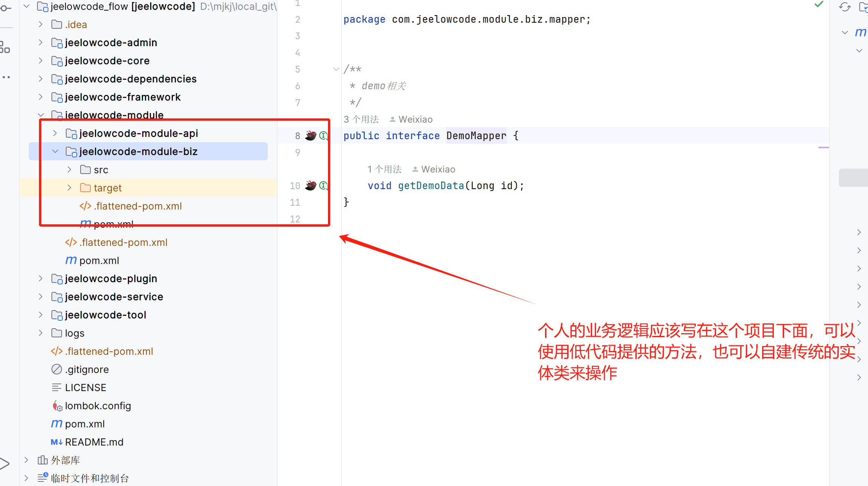This screenshot has width=868, height=486.
Task: Click the implementation gutter icon on line 10
Action: 323,185
